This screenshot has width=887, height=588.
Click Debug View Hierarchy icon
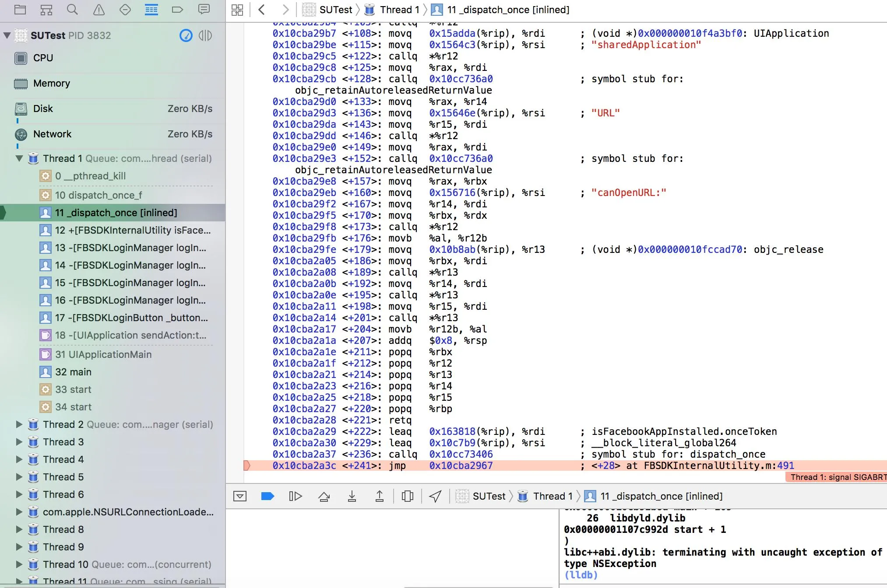coord(407,496)
